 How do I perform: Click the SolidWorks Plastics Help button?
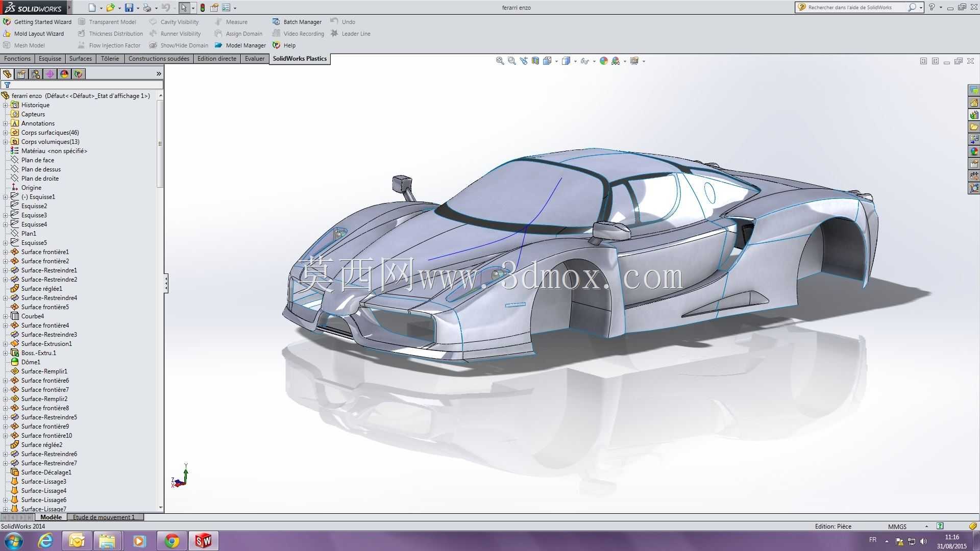coord(284,45)
